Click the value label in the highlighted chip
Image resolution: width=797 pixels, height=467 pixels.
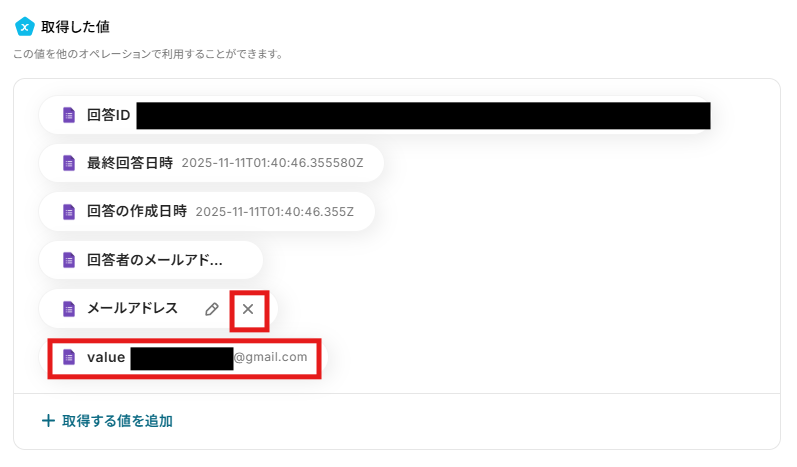106,357
